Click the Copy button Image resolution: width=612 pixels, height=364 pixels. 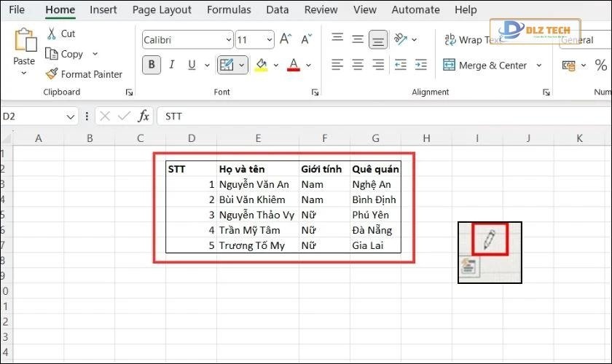pos(64,54)
